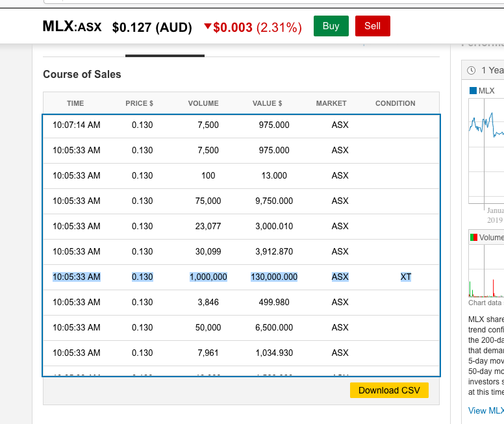The image size is (504, 424).
Task: Click the 100 volume cell
Action: [x=208, y=175]
